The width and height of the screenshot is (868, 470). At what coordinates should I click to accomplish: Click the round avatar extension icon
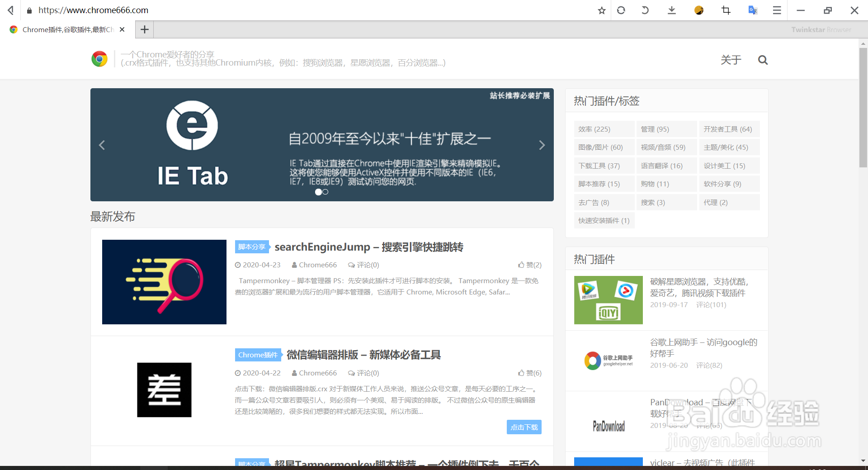coord(699,10)
